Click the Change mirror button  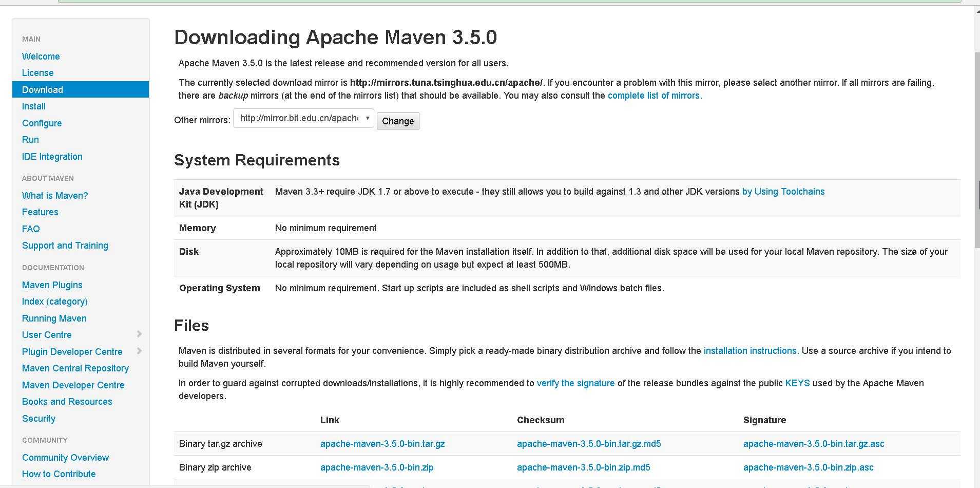pyautogui.click(x=398, y=121)
